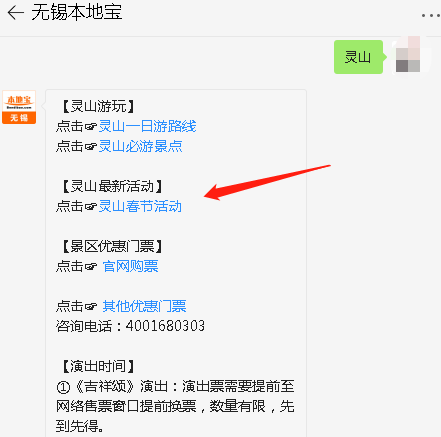Tap the 无锡本地宝 chat title
The height and width of the screenshot is (437, 441).
click(x=77, y=13)
